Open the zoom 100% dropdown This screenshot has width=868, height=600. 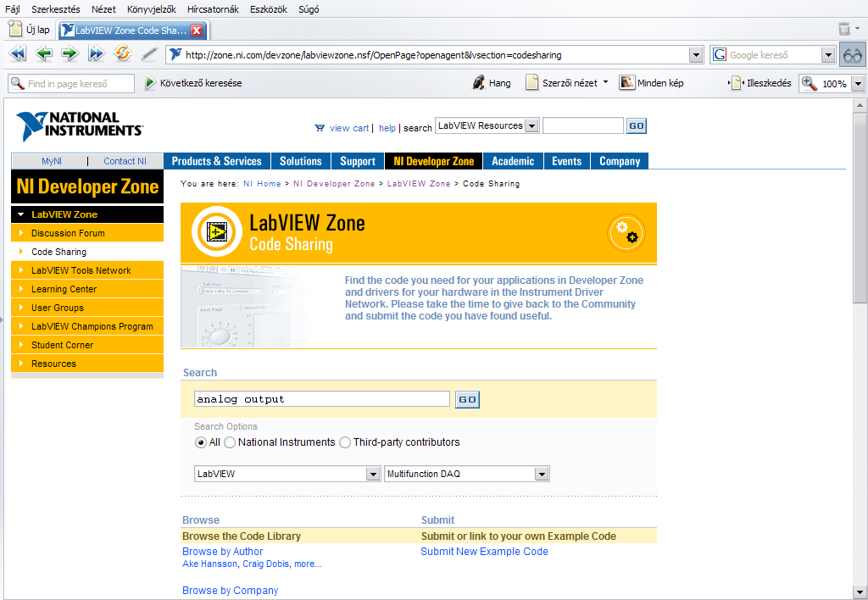pyautogui.click(x=858, y=84)
